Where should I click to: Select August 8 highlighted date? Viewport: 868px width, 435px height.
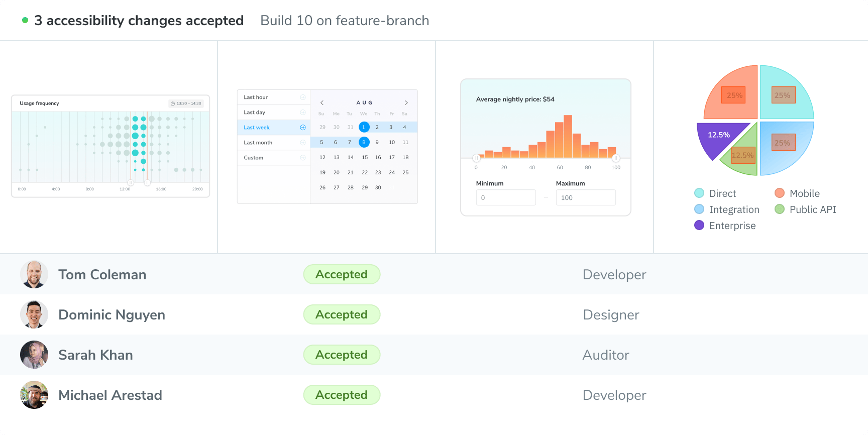pyautogui.click(x=364, y=142)
